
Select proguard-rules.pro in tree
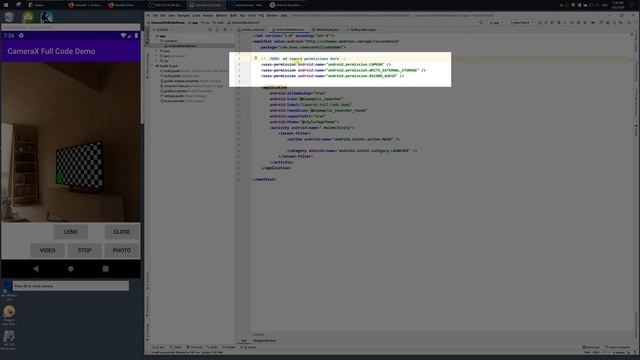pyautogui.click(x=192, y=86)
